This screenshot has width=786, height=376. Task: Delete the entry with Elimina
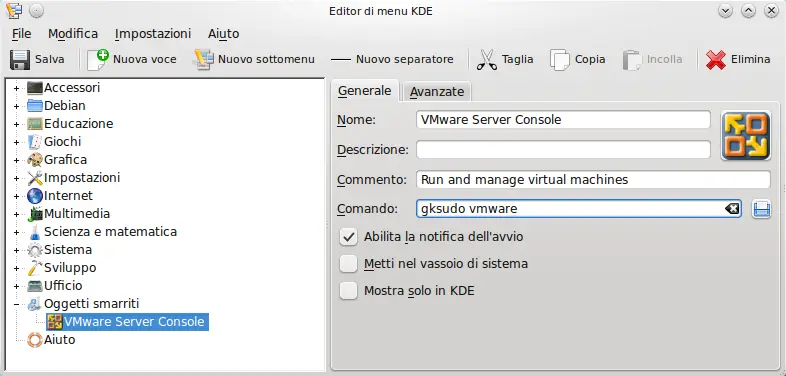tap(738, 60)
